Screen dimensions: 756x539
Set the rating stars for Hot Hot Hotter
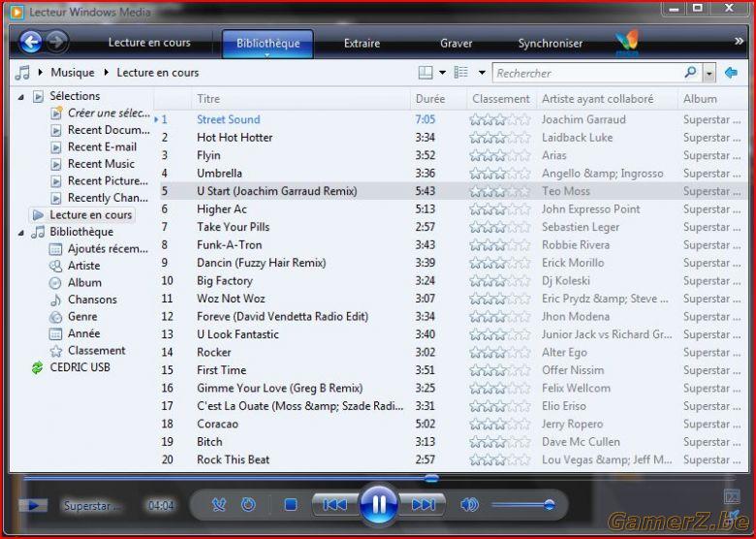(x=500, y=138)
